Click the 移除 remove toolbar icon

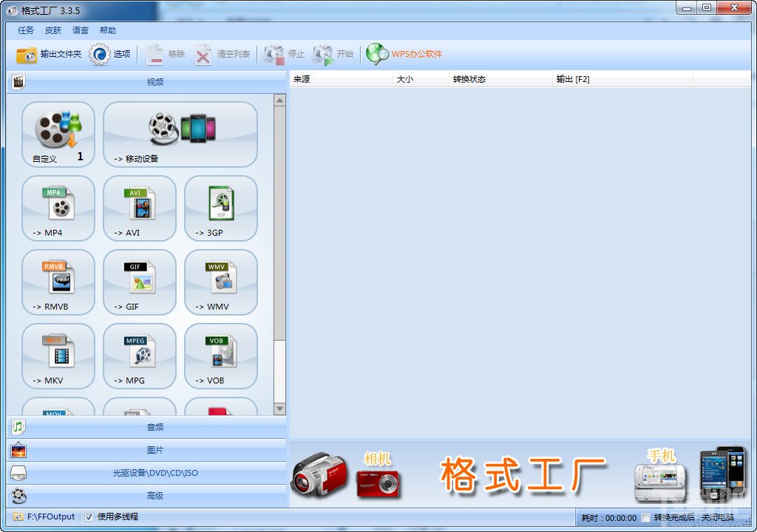[155, 55]
